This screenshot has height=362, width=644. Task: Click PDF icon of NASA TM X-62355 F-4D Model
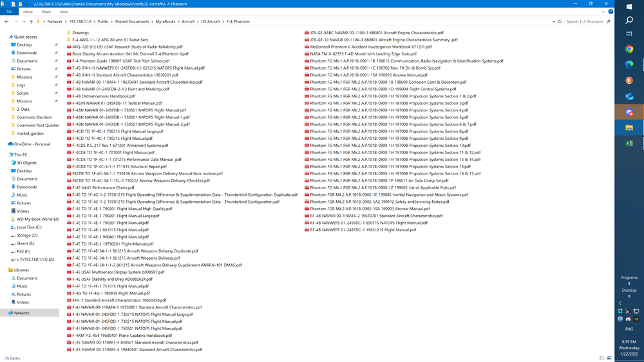307,54
